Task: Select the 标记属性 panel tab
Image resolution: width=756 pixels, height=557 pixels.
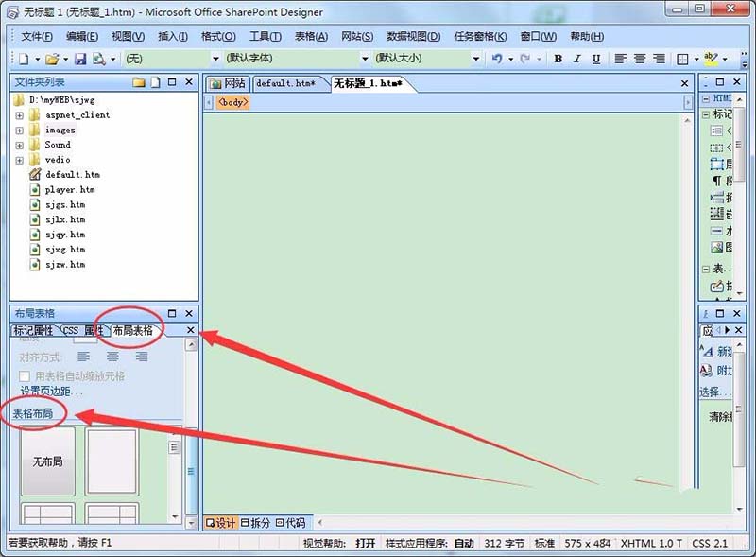Action: pyautogui.click(x=33, y=330)
